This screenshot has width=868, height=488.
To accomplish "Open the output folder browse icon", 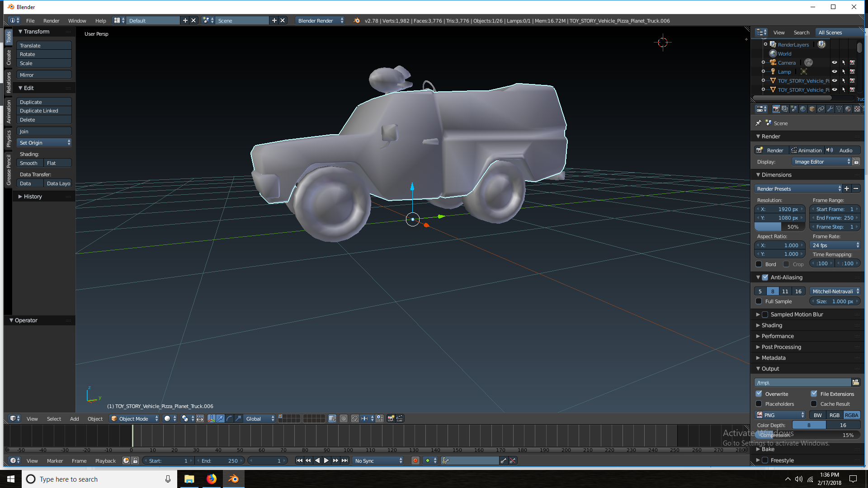I will tap(856, 382).
